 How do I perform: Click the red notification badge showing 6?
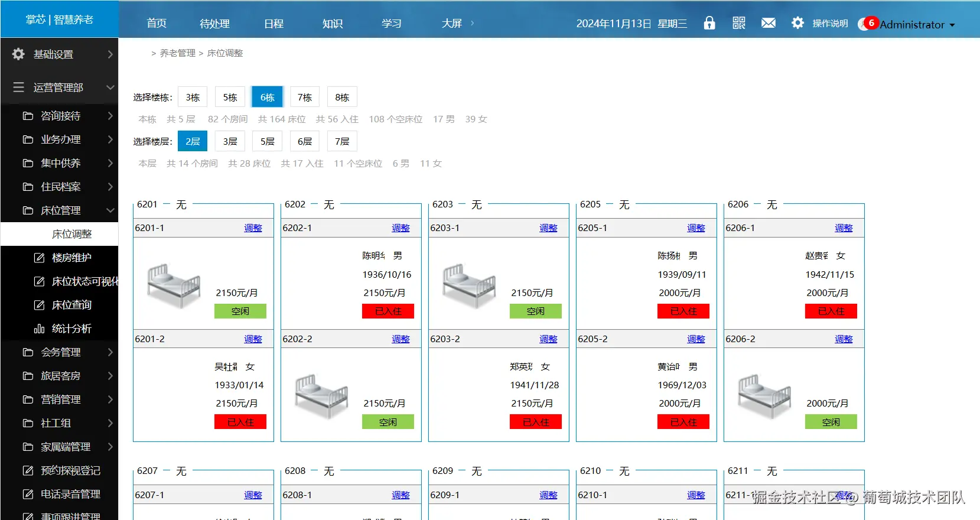871,23
